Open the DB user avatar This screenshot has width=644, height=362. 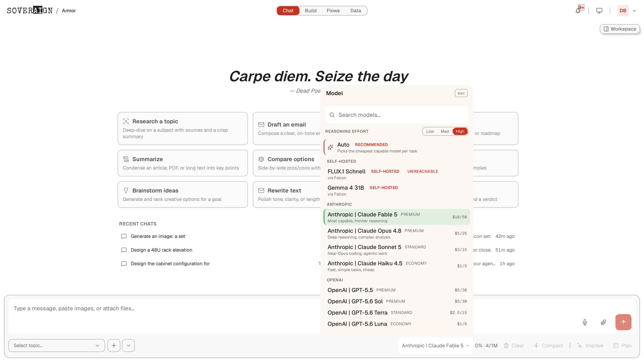[623, 11]
